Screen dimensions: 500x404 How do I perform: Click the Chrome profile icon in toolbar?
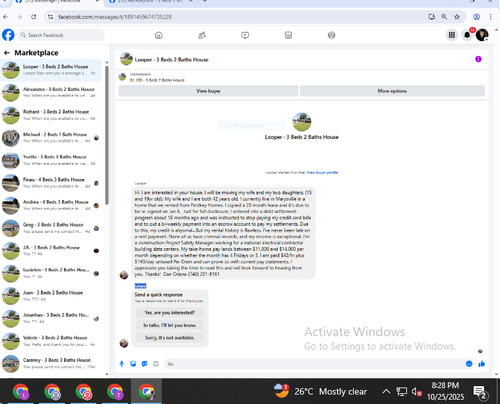(x=476, y=17)
